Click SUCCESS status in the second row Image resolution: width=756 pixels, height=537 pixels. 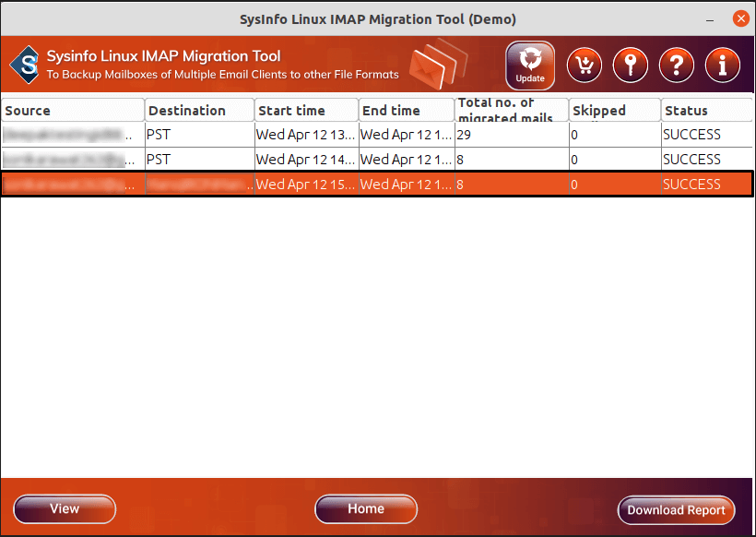tap(706, 160)
